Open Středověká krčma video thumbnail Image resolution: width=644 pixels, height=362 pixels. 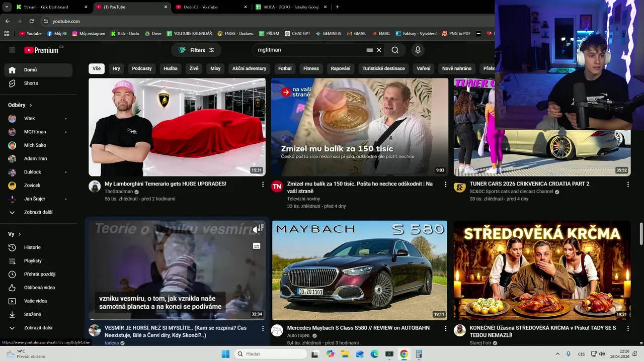point(542,270)
